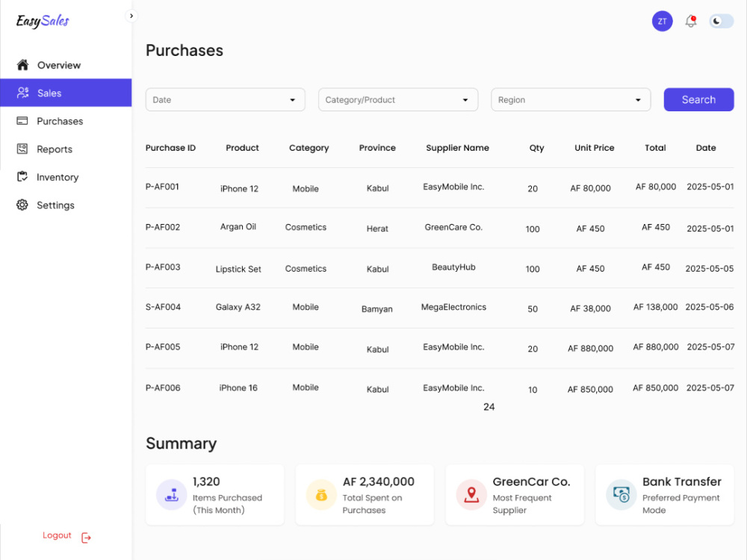747x560 pixels.
Task: Click Supplier Name column header
Action: pos(457,148)
